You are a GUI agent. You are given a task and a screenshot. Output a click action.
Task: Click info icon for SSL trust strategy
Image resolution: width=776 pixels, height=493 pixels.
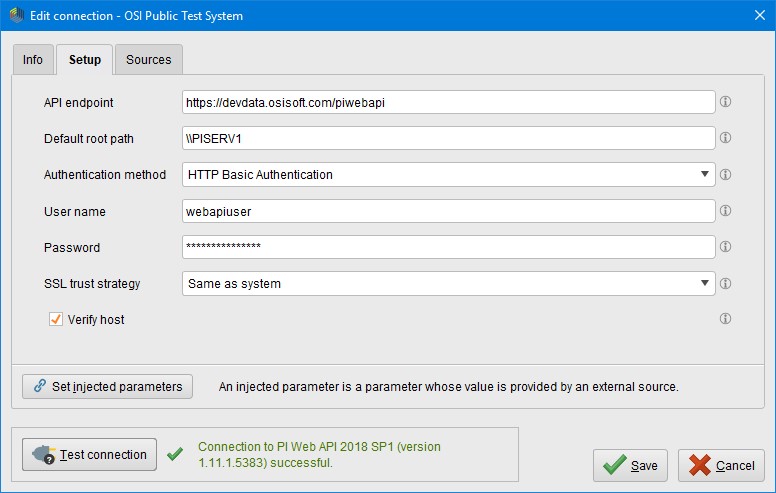726,283
